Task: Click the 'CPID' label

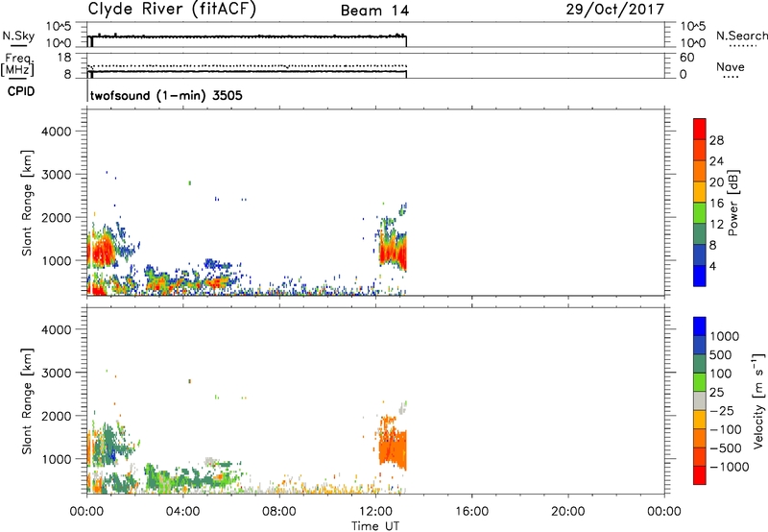Action: tap(21, 91)
